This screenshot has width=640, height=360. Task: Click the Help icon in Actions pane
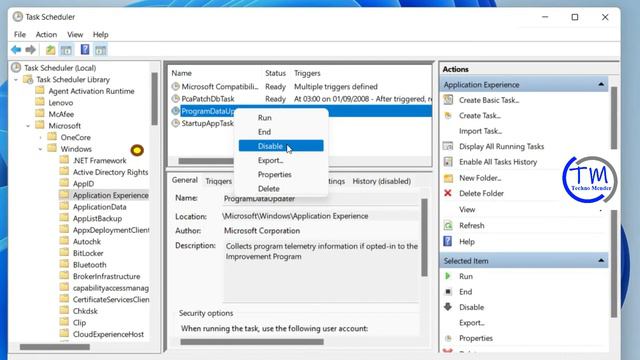448,241
